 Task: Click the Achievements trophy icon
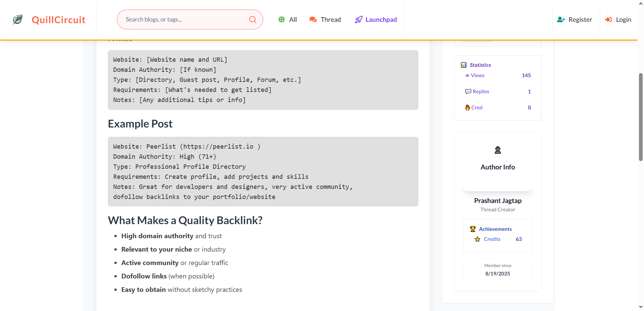coord(473,229)
